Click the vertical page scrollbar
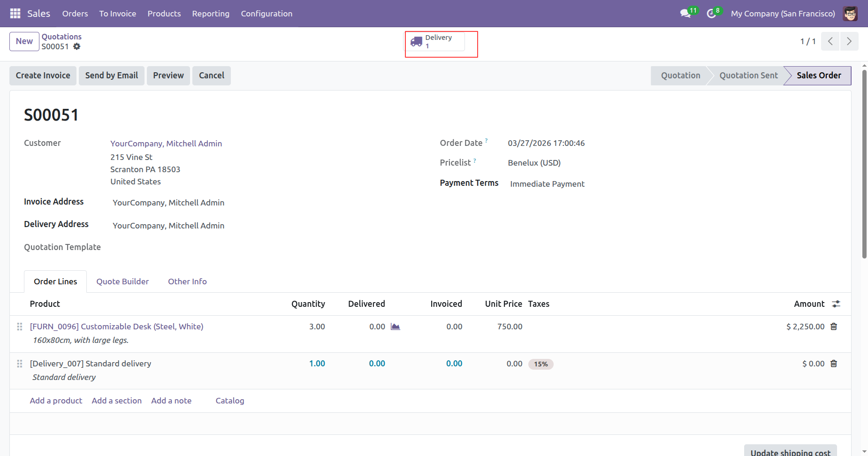 864,164
